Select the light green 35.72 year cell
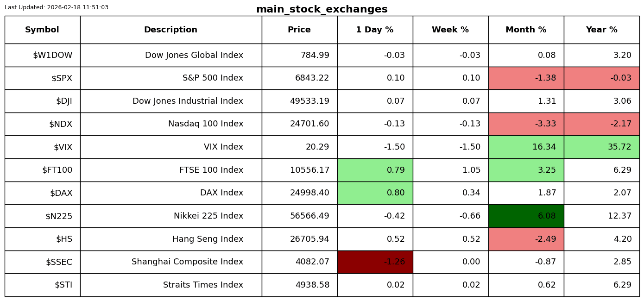 point(601,147)
